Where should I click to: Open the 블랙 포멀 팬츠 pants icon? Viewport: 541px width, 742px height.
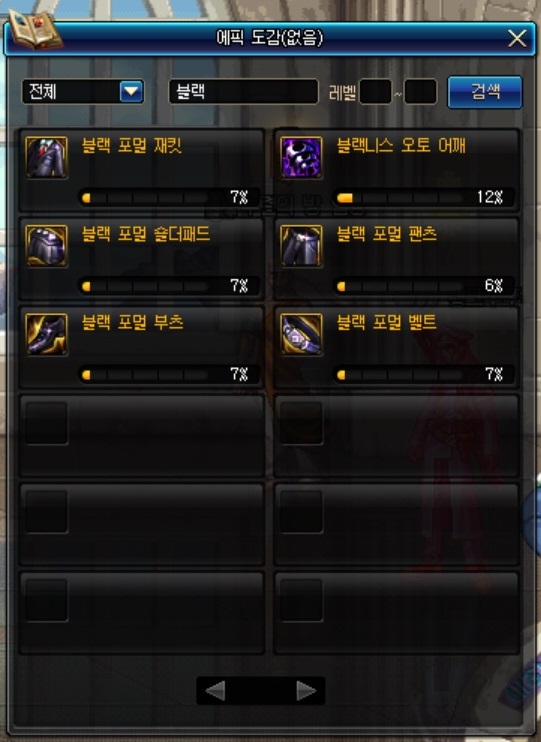[301, 246]
